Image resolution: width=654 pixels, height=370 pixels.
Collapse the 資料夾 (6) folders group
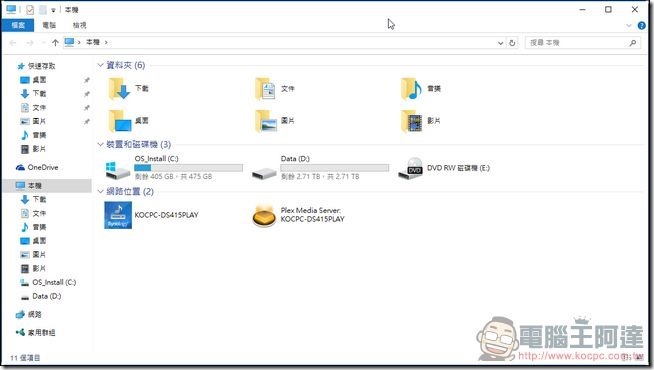point(100,65)
